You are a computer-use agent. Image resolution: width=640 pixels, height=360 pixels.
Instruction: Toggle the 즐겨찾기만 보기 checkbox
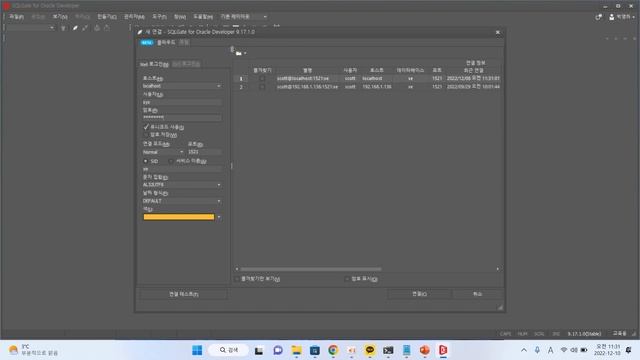click(237, 279)
